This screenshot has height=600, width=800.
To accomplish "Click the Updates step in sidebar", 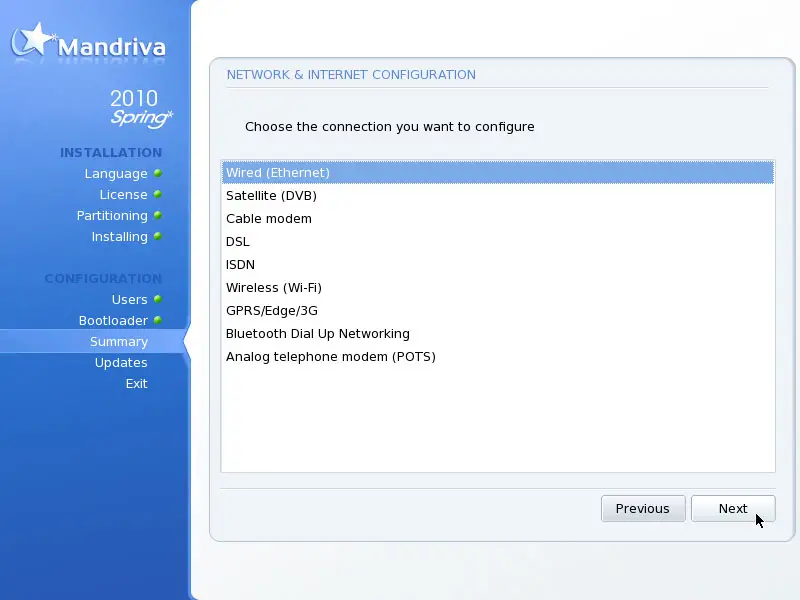I will [121, 362].
